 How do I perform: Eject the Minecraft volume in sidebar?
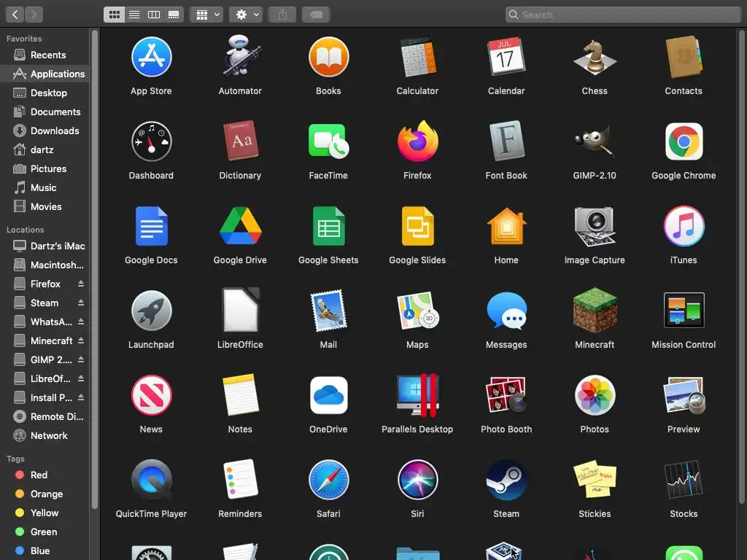[81, 341]
